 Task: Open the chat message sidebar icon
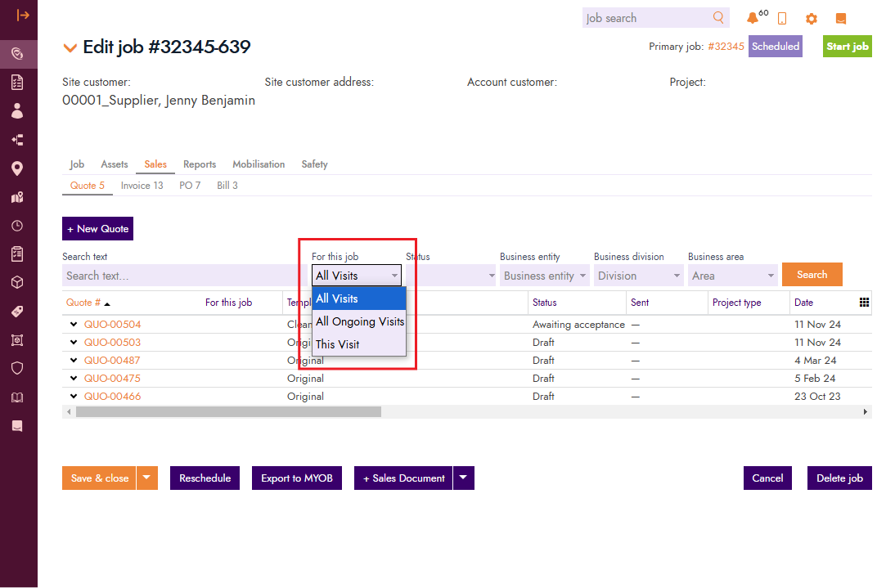[17, 426]
